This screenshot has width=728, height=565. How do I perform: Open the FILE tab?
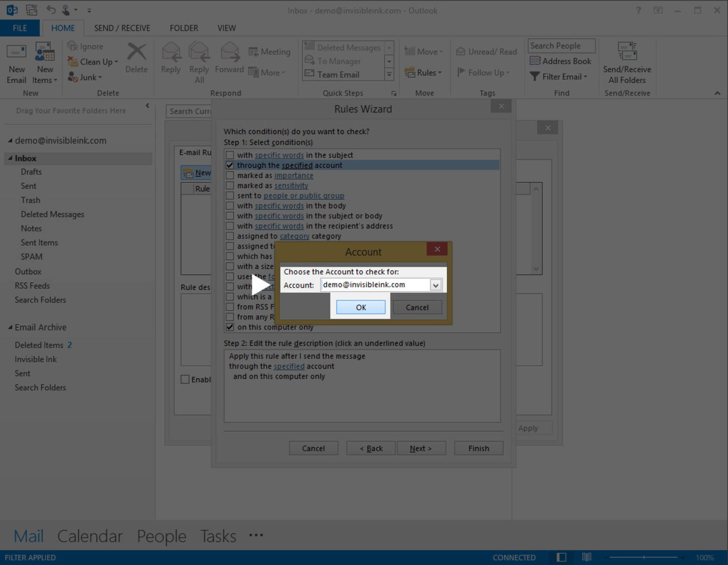(20, 28)
